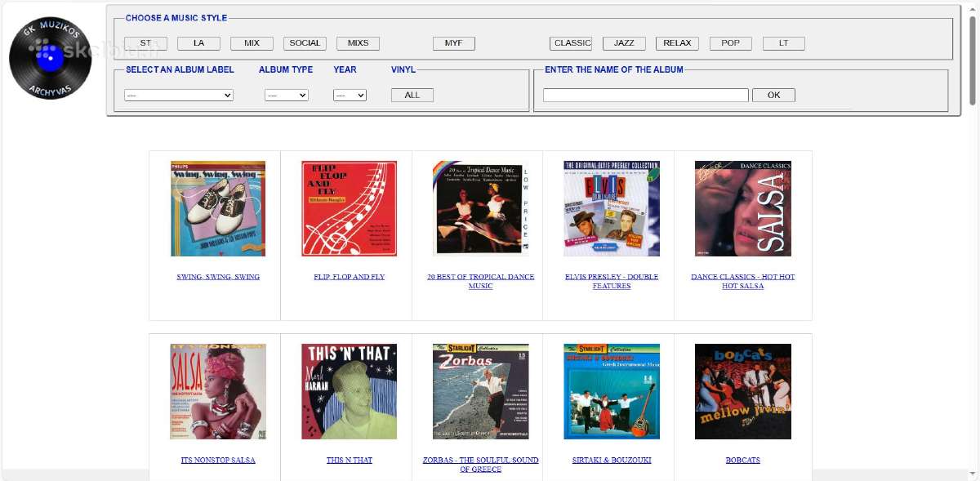Open Sirtaki & Bouzouki cover image
Screen dimensions: 980x481
point(612,391)
